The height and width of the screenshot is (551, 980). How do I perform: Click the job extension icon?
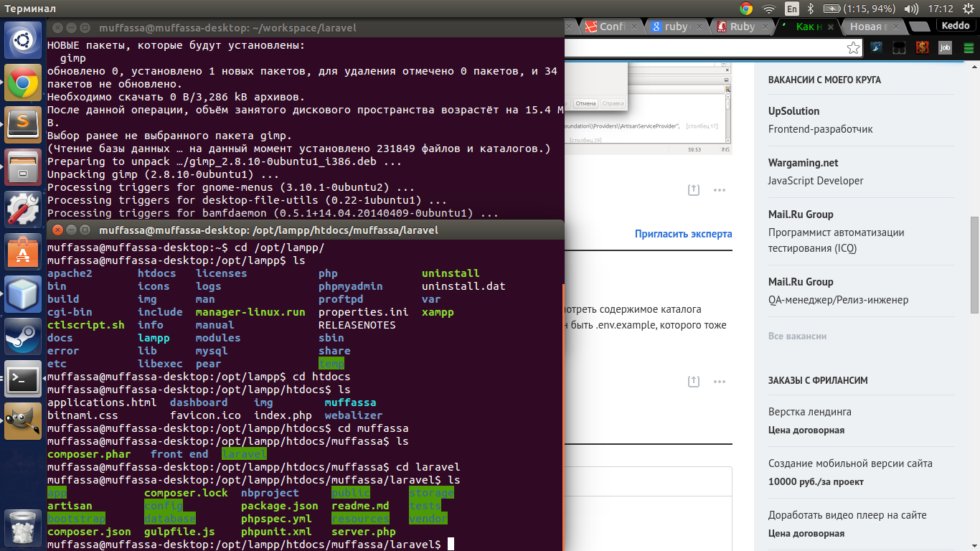coord(945,48)
